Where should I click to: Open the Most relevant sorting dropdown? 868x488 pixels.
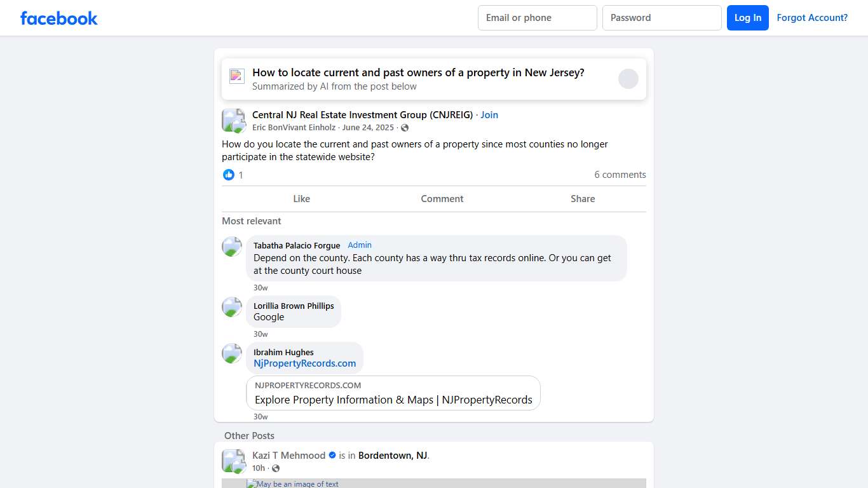(252, 220)
